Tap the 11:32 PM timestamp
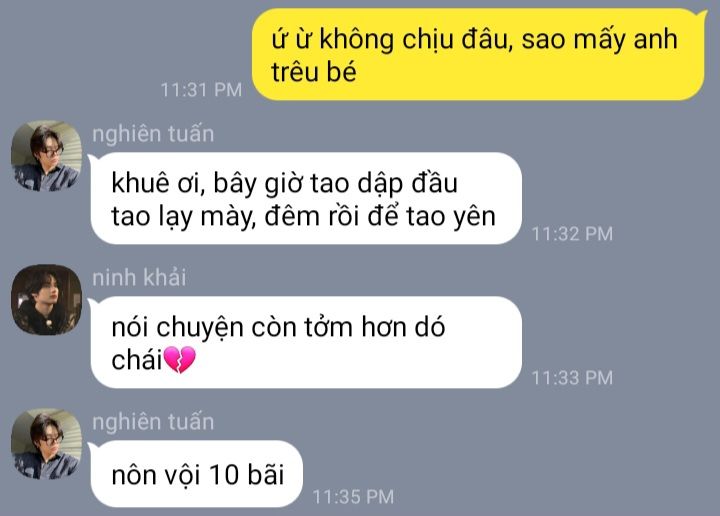Image resolution: width=720 pixels, height=516 pixels. point(572,234)
